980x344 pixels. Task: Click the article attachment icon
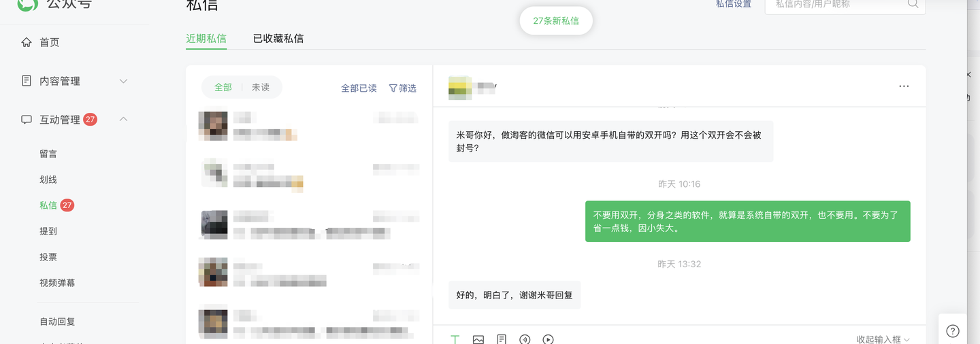coord(502,339)
